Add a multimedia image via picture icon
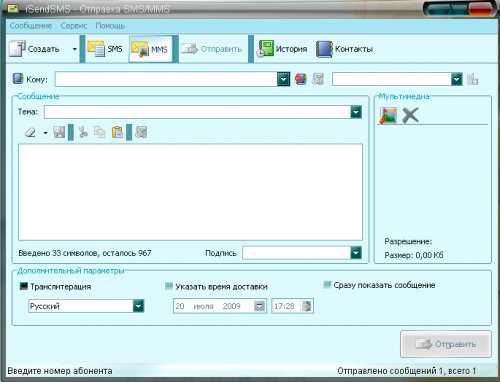 tap(389, 116)
